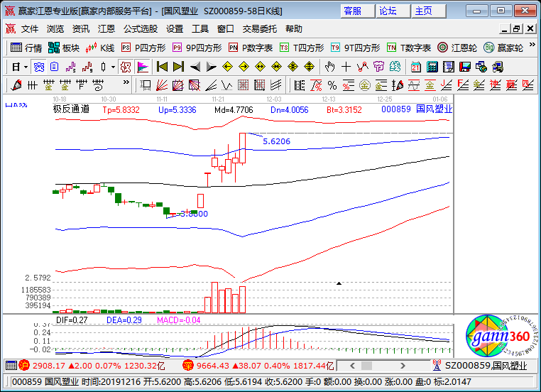Viewport: 541px width, 392px height.
Task: Select the purple step line 3 icon
Action: pos(71,67)
